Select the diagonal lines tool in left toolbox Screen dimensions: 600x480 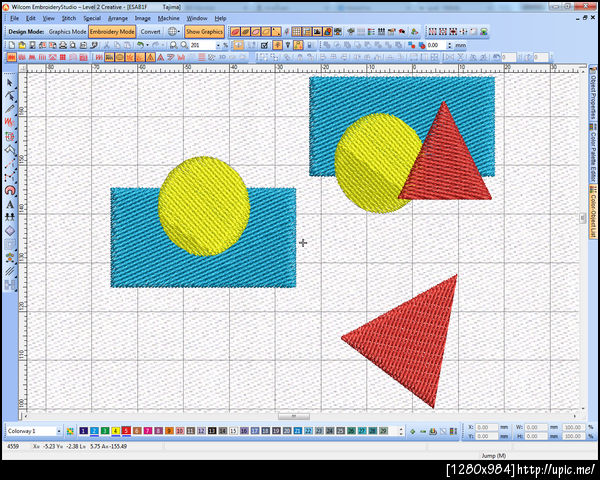(x=10, y=271)
